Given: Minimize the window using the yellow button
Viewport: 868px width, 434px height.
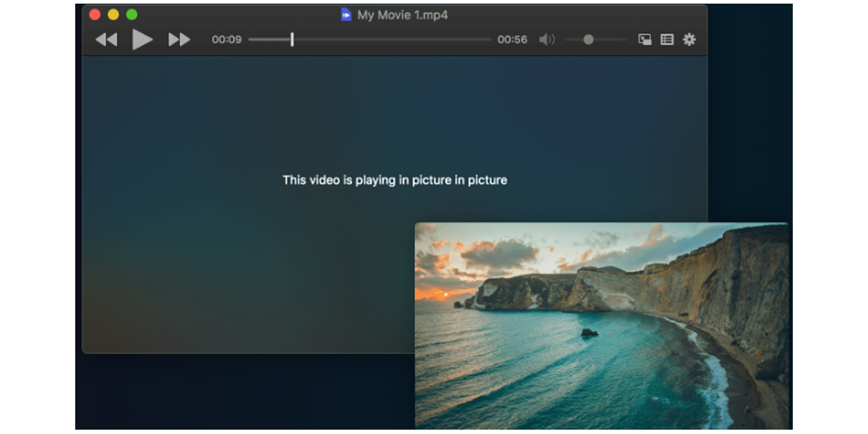Looking at the screenshot, I should (x=114, y=14).
